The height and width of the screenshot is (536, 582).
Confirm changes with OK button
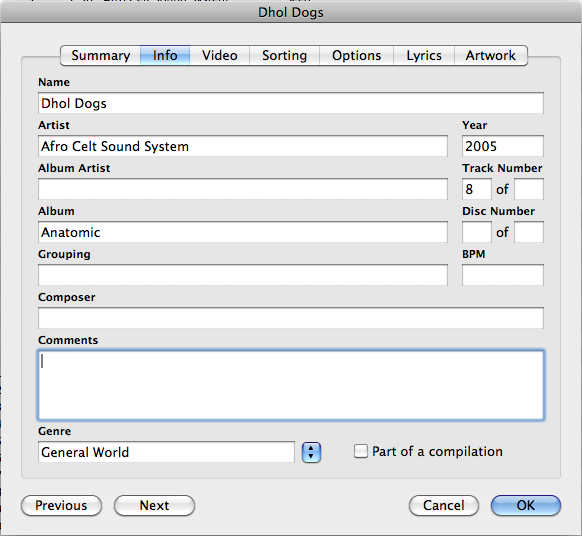[526, 506]
